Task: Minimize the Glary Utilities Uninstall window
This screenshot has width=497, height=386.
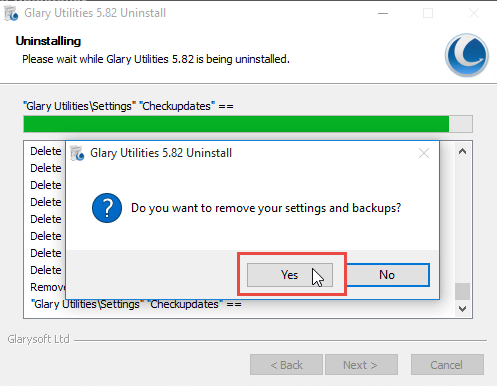Action: [x=383, y=13]
